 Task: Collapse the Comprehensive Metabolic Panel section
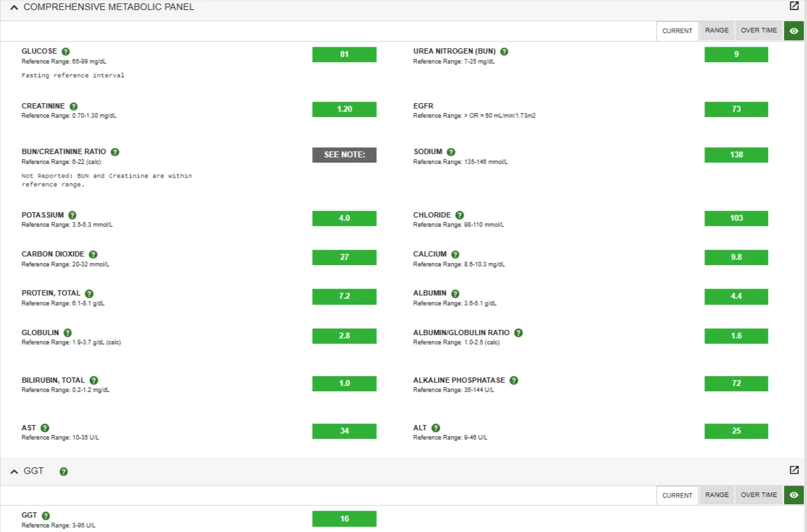[x=14, y=7]
